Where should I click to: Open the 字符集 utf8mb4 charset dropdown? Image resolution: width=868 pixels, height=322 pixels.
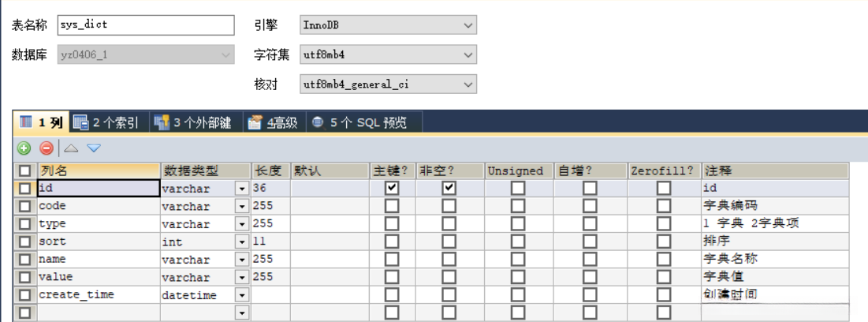468,54
